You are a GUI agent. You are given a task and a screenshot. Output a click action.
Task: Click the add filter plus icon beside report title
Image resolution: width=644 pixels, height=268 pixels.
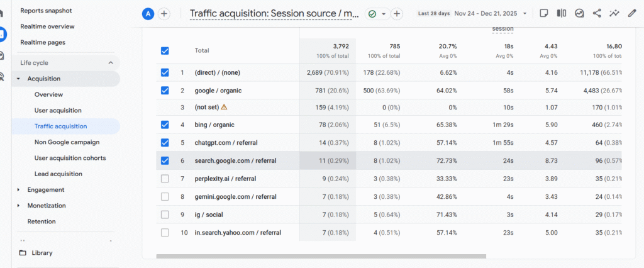[x=397, y=14]
